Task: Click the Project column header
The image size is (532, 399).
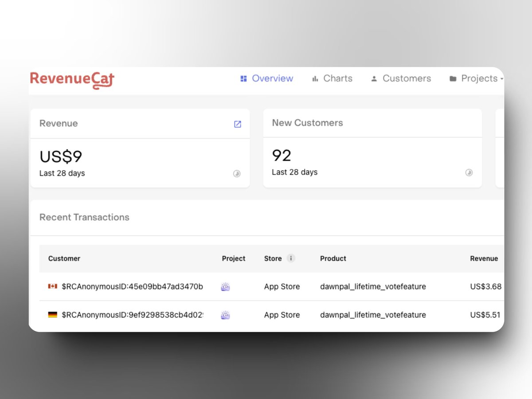Action: [x=234, y=258]
